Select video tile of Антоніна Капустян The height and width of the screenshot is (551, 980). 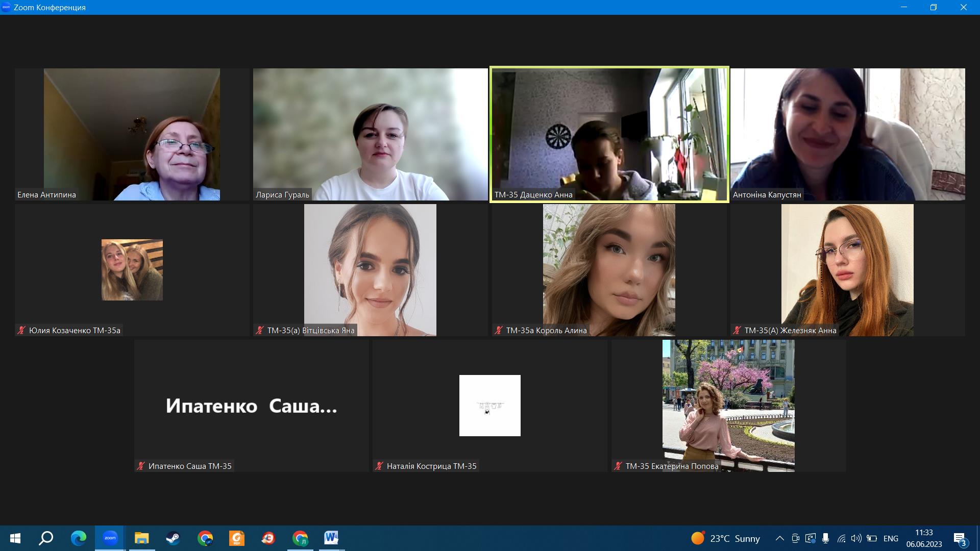click(848, 134)
